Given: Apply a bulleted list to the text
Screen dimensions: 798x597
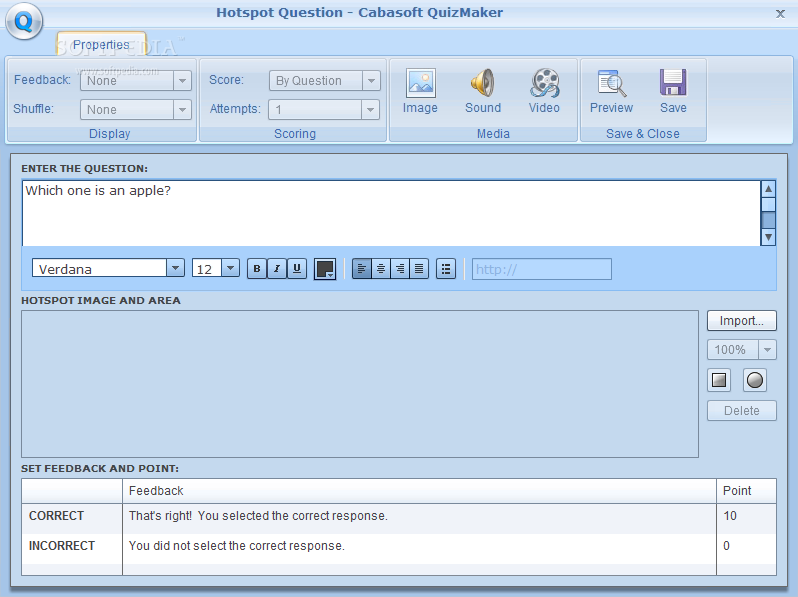Looking at the screenshot, I should pos(446,269).
